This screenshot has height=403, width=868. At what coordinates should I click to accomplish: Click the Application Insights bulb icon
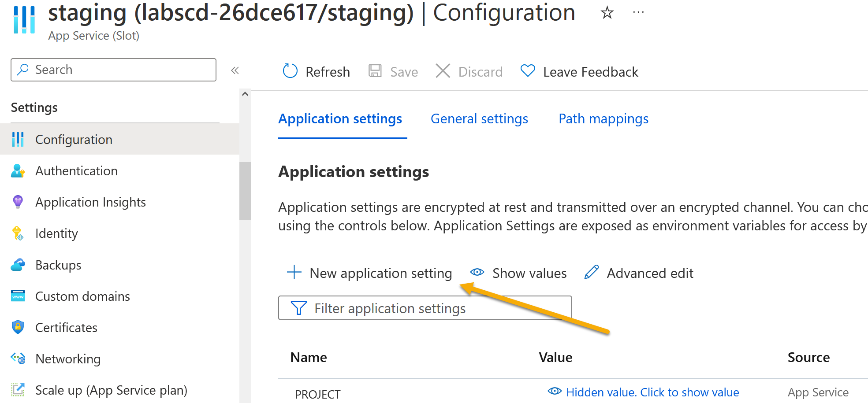(18, 202)
